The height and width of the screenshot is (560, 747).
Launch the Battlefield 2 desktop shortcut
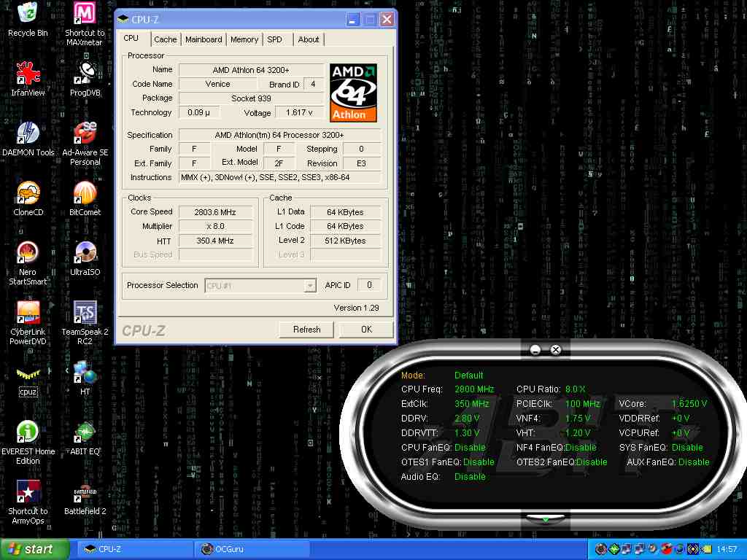coord(85,494)
